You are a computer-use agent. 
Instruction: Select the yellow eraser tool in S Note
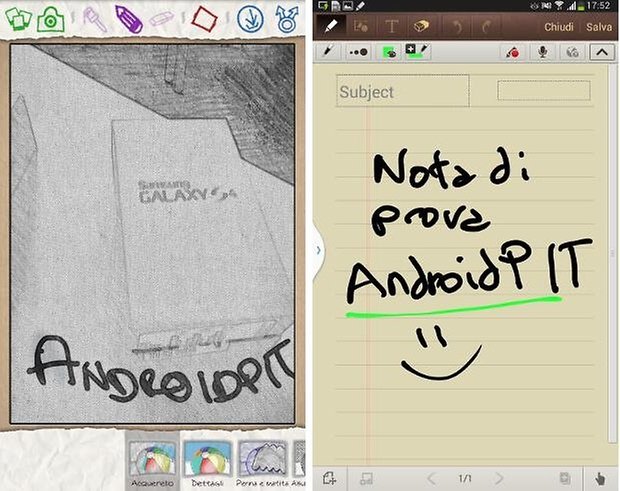point(422,26)
